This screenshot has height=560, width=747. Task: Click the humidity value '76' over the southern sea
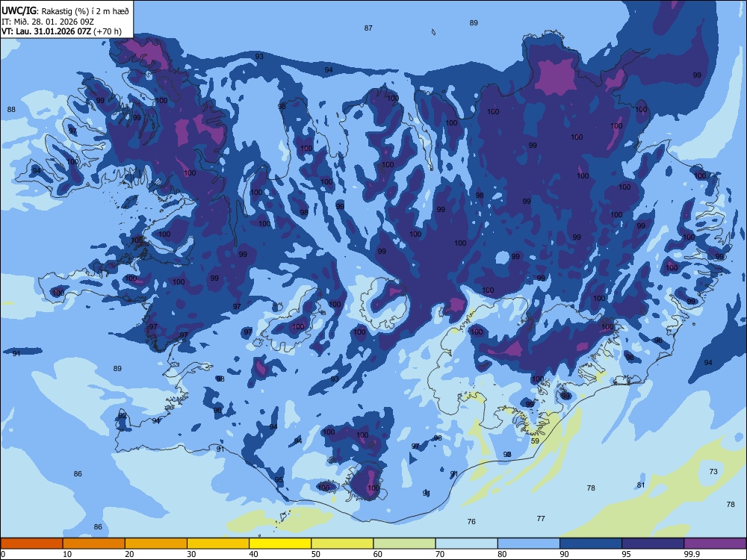[471, 521]
